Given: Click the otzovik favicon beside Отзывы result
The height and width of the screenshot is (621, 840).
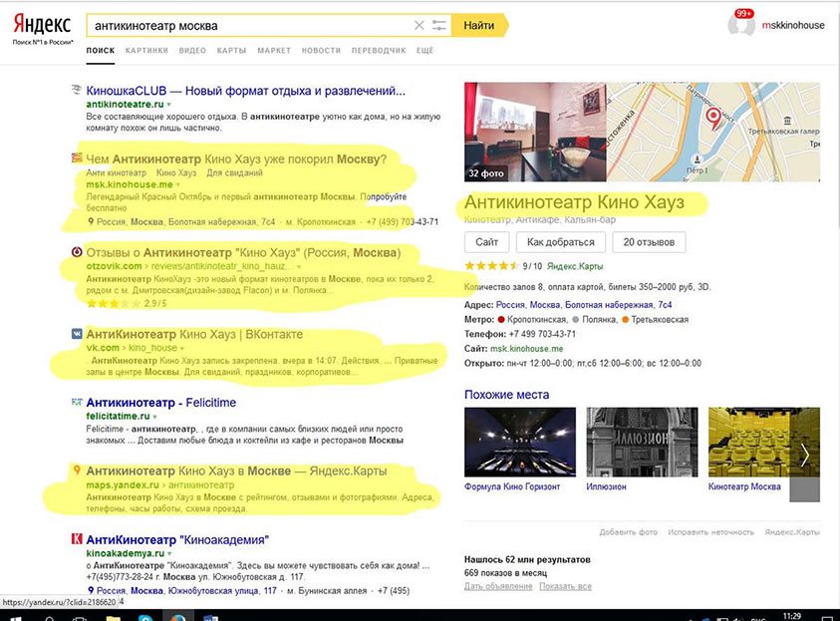Looking at the screenshot, I should [77, 253].
